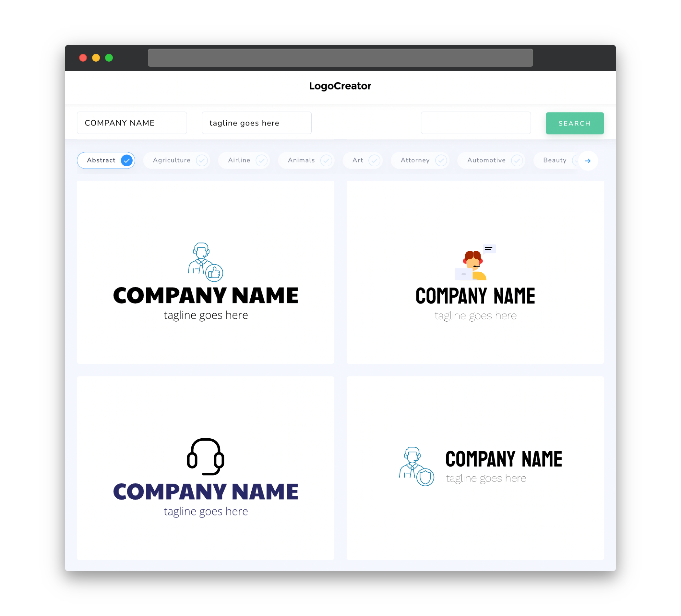Click the next arrow to scroll categories
The height and width of the screenshot is (616, 681).
(x=588, y=161)
